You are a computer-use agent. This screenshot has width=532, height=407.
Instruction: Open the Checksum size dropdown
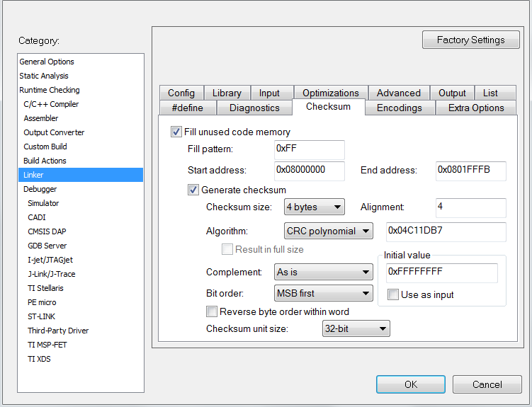315,207
